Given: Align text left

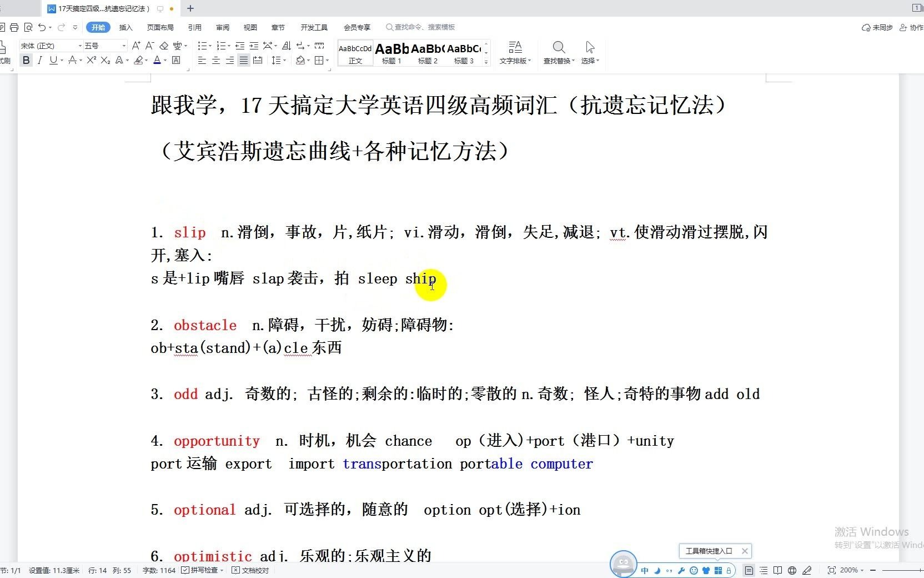Looking at the screenshot, I should (202, 60).
